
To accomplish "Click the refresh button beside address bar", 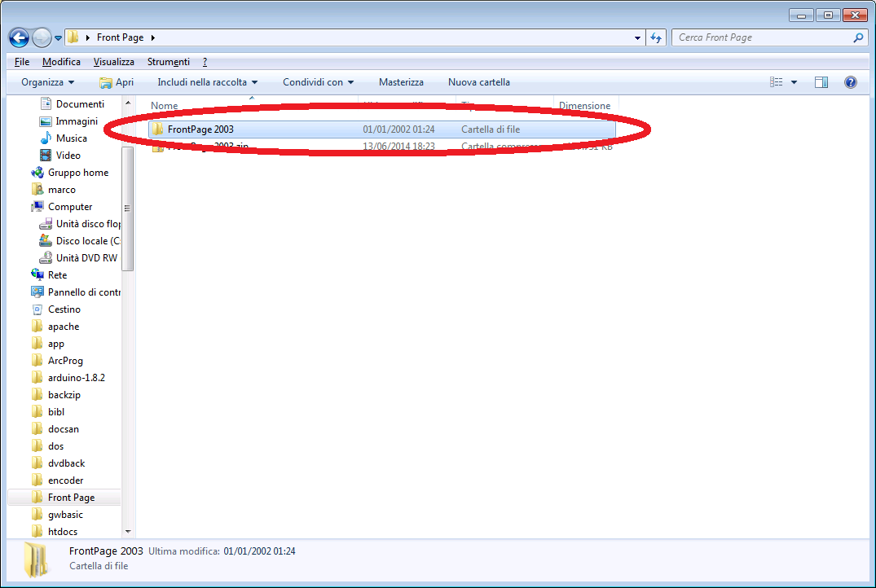I will (657, 37).
